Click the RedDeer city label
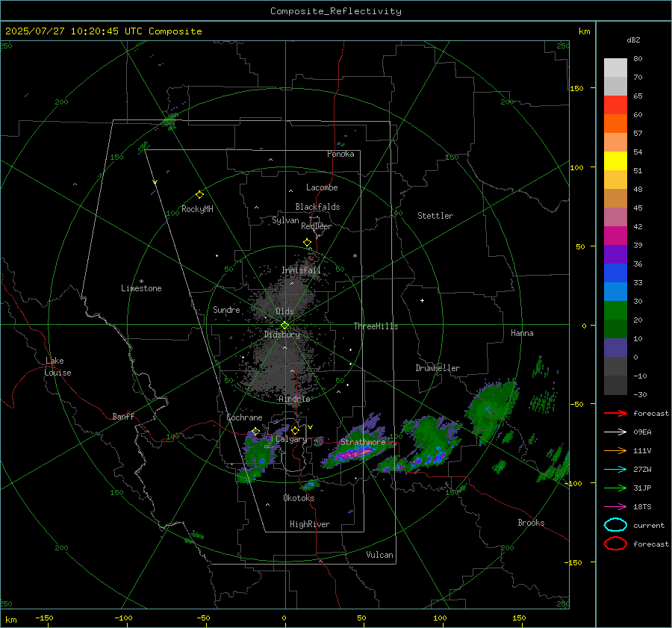This screenshot has width=672, height=628. [x=317, y=226]
